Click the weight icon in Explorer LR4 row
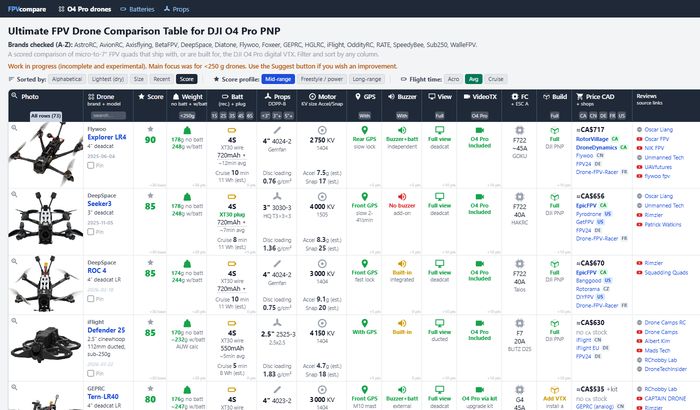This screenshot has width=700, height=410. [188, 130]
